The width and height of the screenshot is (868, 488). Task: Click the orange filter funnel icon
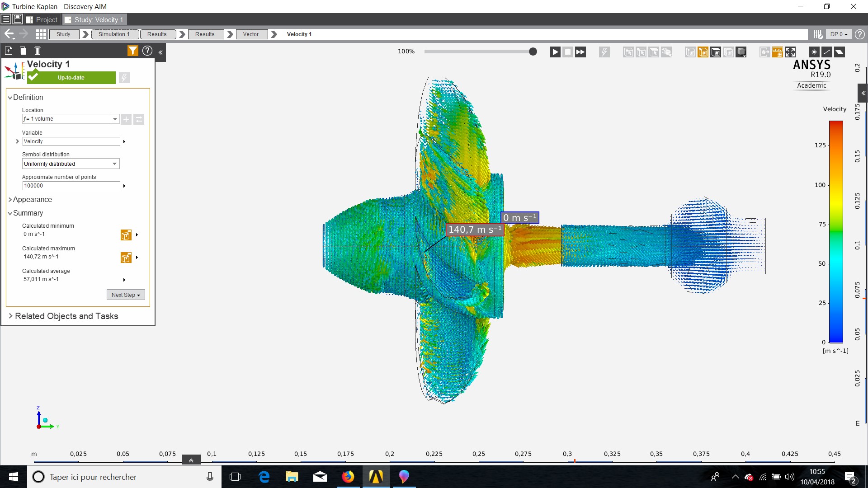tap(132, 51)
